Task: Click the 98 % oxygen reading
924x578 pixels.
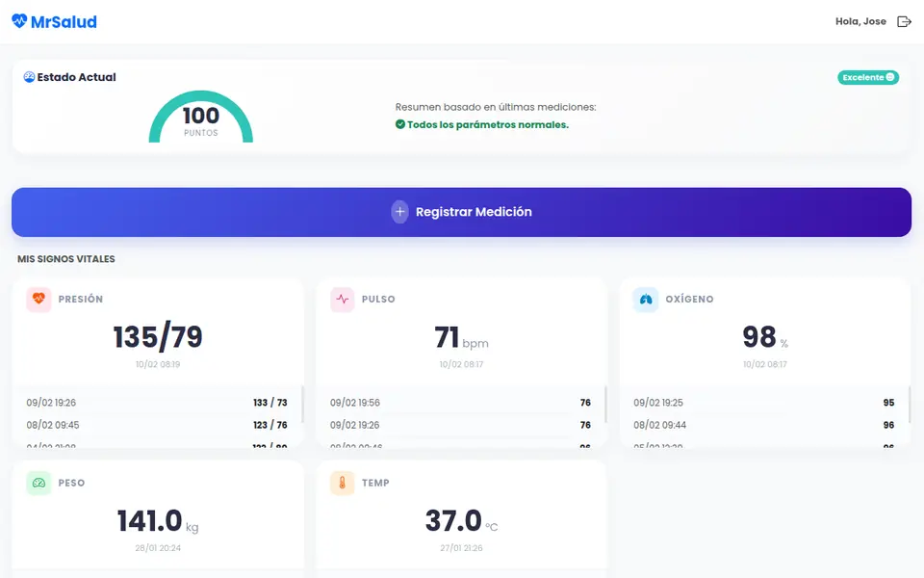Action: pos(765,337)
